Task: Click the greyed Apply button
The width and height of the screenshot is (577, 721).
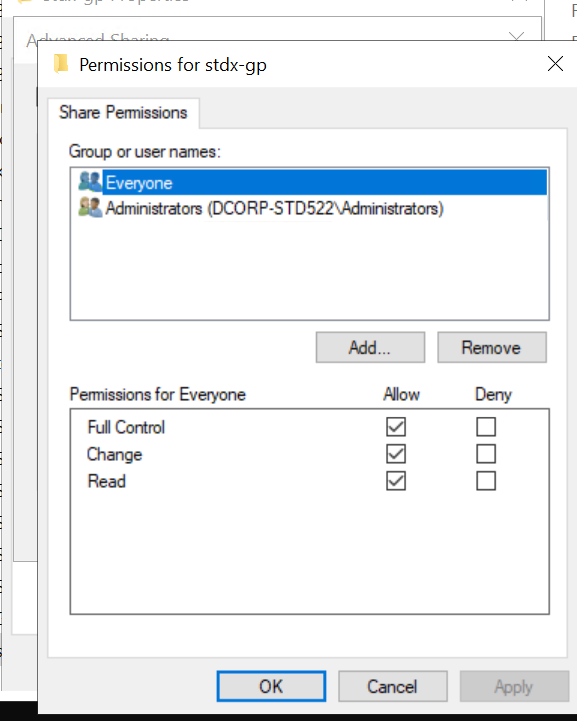Action: 514,687
